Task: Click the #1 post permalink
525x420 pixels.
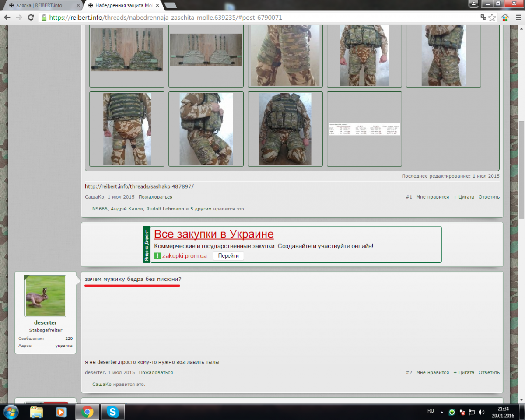Action: click(409, 197)
